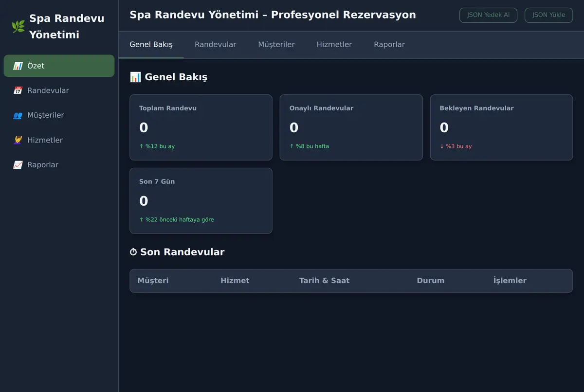This screenshot has height=392, width=584.
Task: Click the bar chart icon beside Özet
Action: (x=18, y=66)
